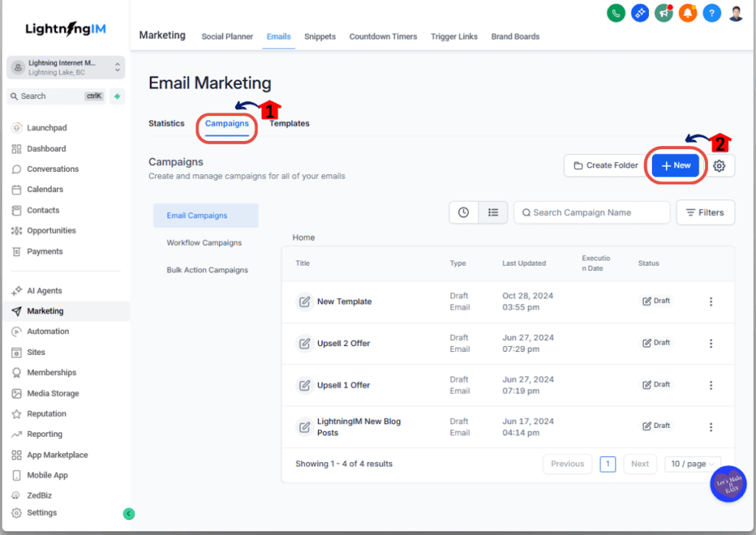Open the edit icon next to Upsell 2 Offer
This screenshot has height=535, width=756.
[304, 342]
